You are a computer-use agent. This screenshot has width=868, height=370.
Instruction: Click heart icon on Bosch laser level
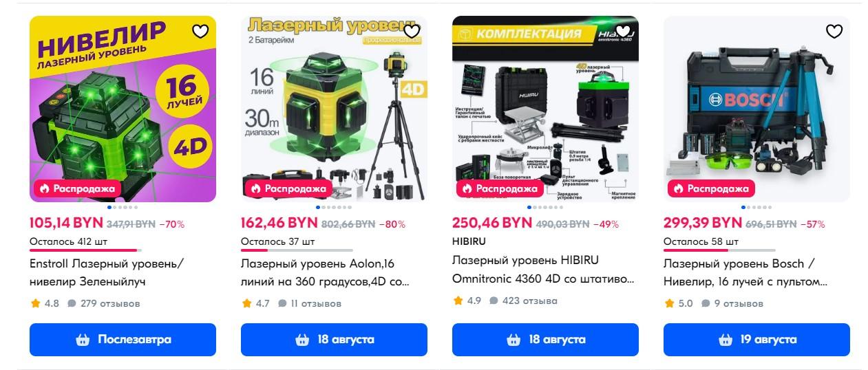834,31
